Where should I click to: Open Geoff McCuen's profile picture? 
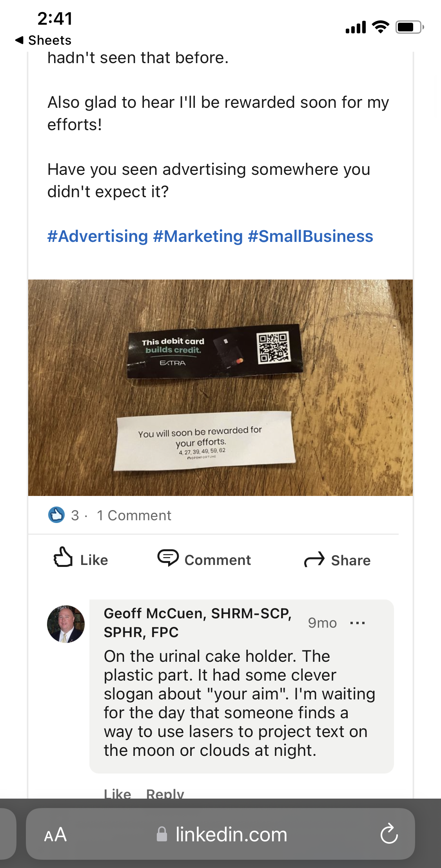pos(66,624)
